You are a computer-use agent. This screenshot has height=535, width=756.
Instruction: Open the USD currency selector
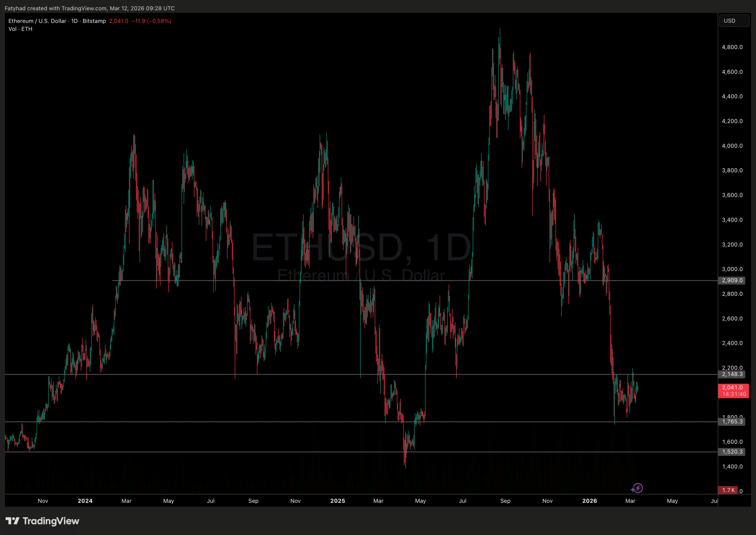[x=734, y=21]
